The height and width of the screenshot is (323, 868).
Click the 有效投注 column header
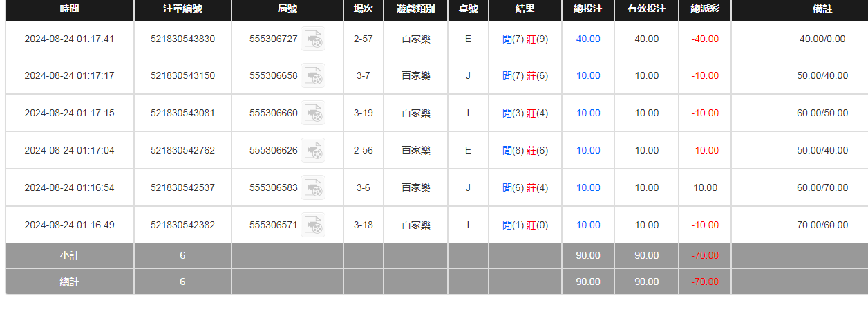[x=646, y=10]
